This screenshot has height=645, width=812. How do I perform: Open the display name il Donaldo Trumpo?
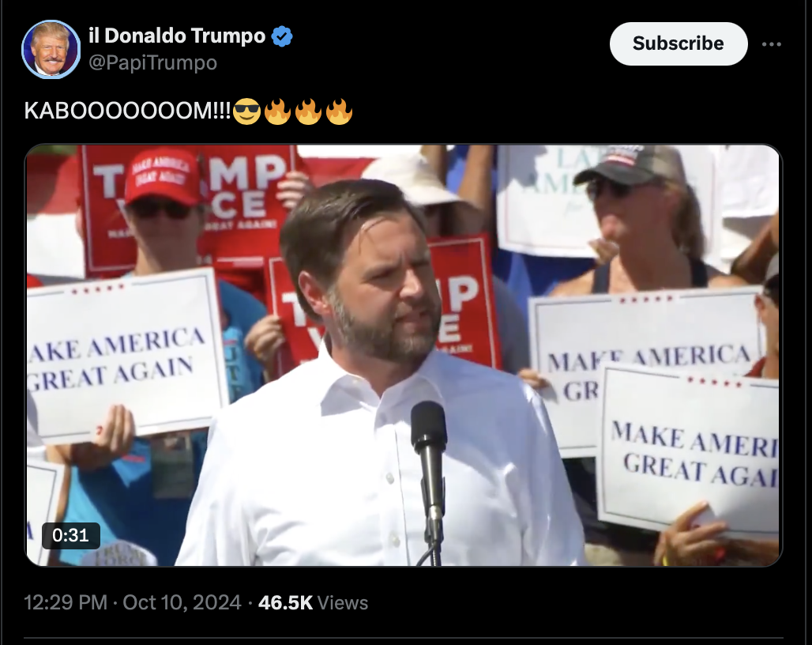pyautogui.click(x=177, y=36)
